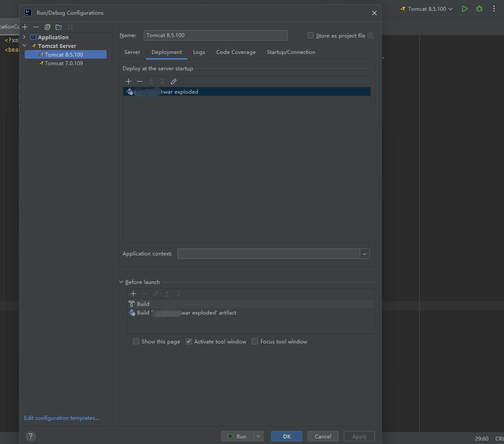Open the Tomcat 8.5.100 configuration selector

coord(426,9)
